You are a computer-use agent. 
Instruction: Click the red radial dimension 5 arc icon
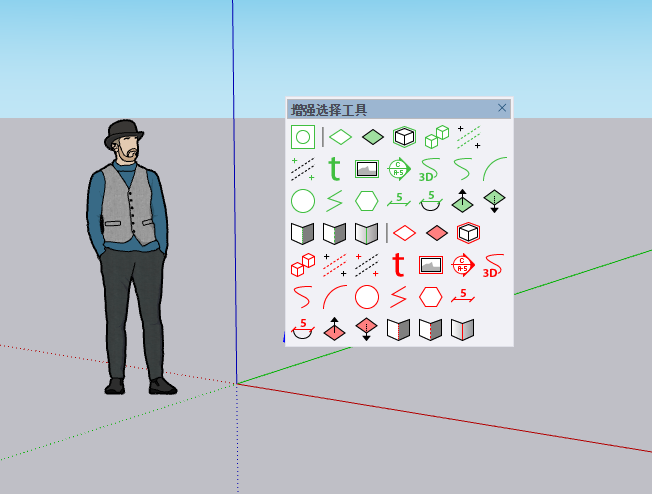(303, 329)
